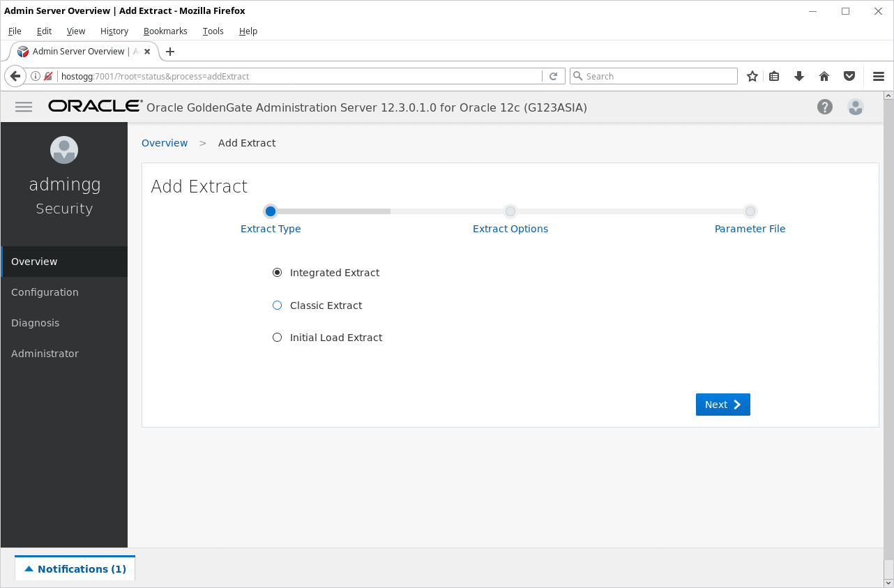This screenshot has width=894, height=588.
Task: Open the Edit menu
Action: [x=45, y=31]
